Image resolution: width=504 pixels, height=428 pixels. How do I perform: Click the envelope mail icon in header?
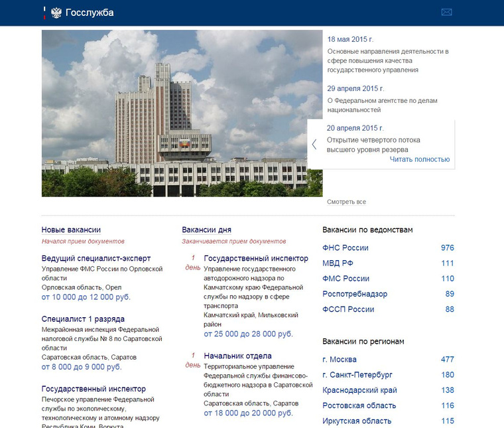pyautogui.click(x=446, y=12)
